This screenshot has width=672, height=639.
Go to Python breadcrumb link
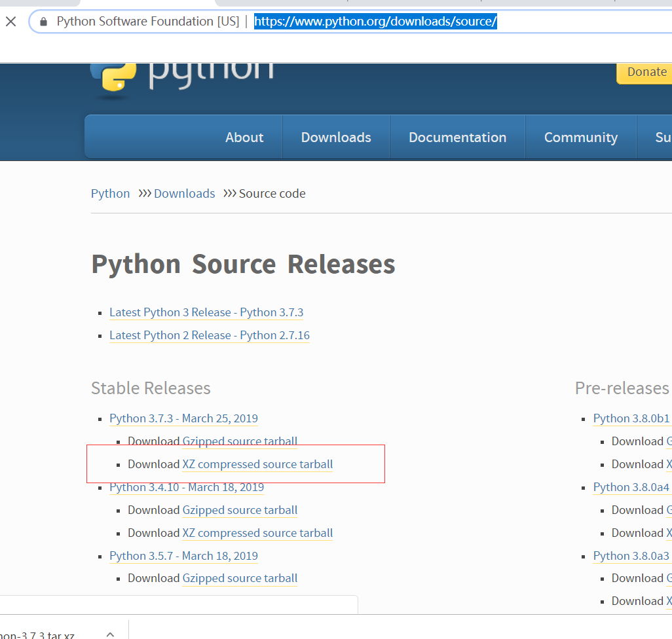111,194
